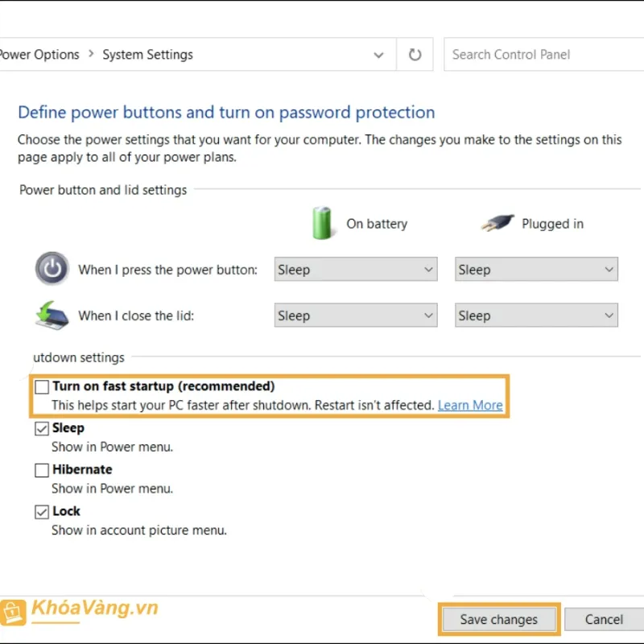The width and height of the screenshot is (644, 644).
Task: Go to Power Options breadcrumb
Action: (40, 55)
